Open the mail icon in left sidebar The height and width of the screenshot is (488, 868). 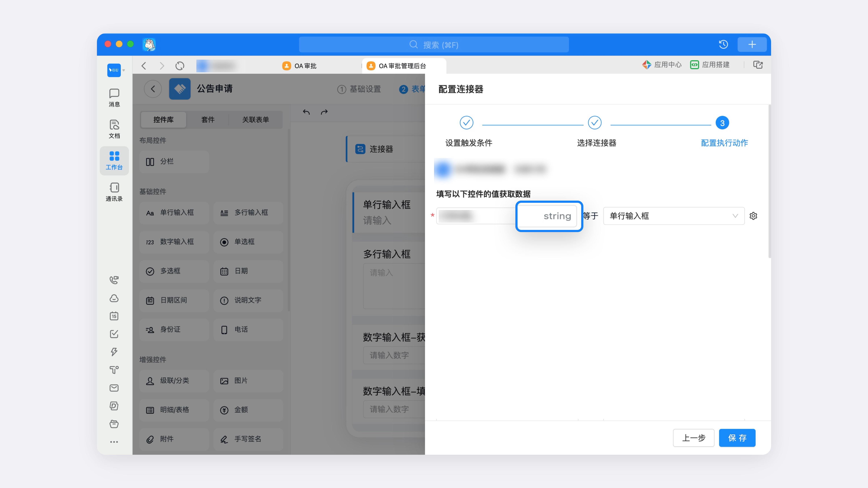click(x=114, y=388)
